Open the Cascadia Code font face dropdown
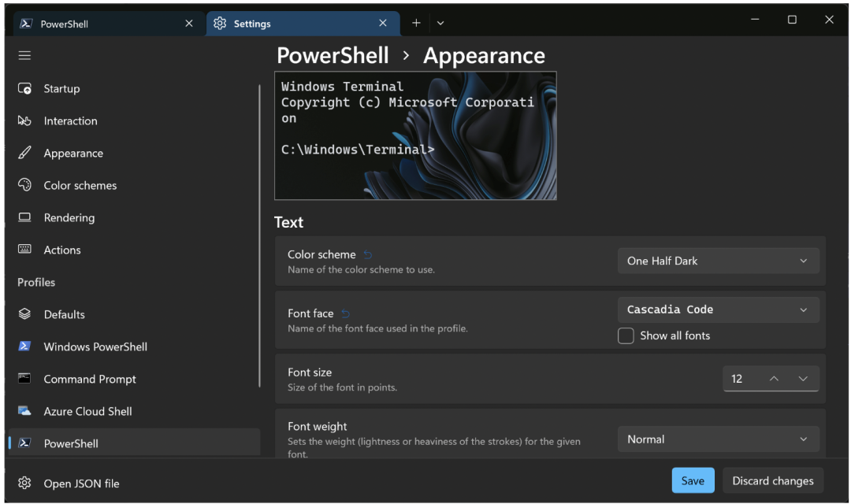The width and height of the screenshot is (851, 504). [718, 309]
